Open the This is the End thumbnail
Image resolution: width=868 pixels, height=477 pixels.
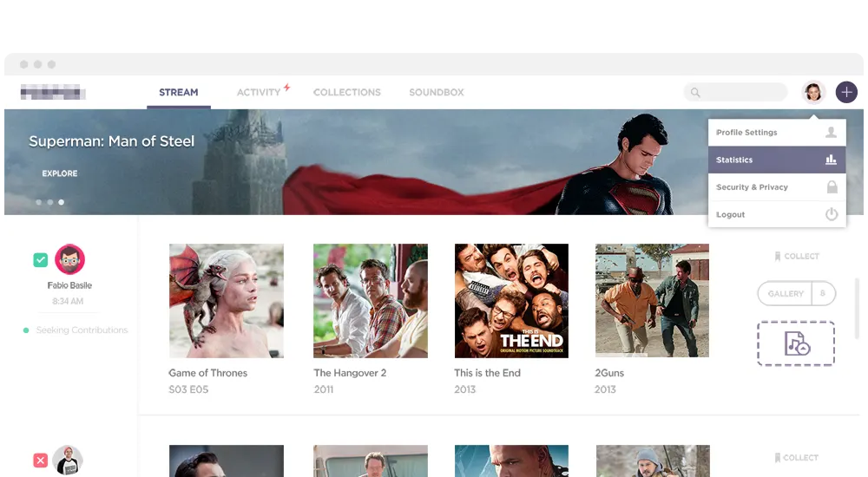click(511, 301)
